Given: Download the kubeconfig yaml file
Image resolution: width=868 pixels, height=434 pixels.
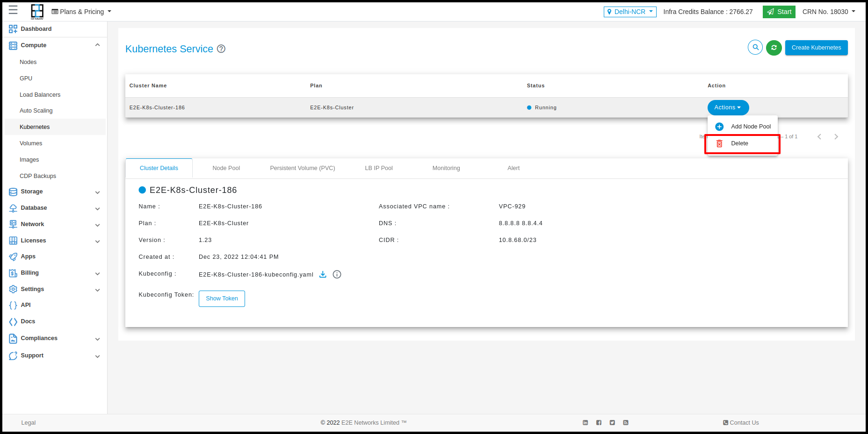Looking at the screenshot, I should point(323,274).
